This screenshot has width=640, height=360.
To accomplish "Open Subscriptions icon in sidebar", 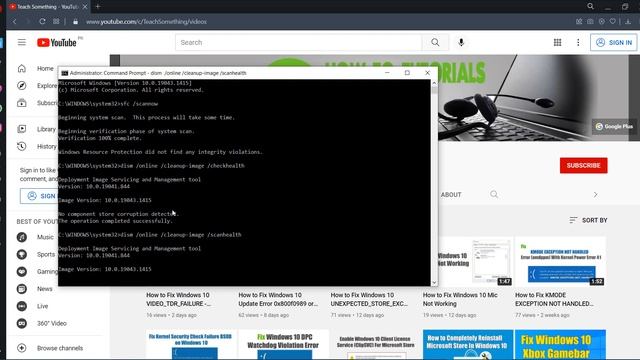I will tap(22, 103).
